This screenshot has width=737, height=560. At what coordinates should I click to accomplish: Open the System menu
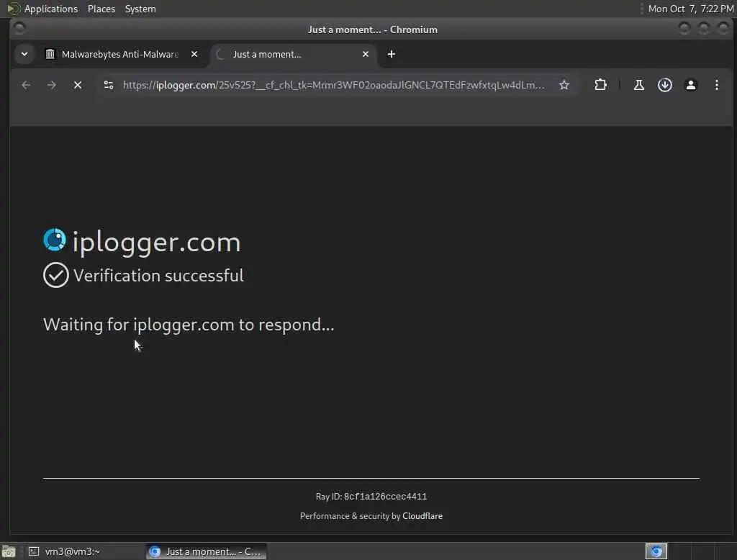140,9
